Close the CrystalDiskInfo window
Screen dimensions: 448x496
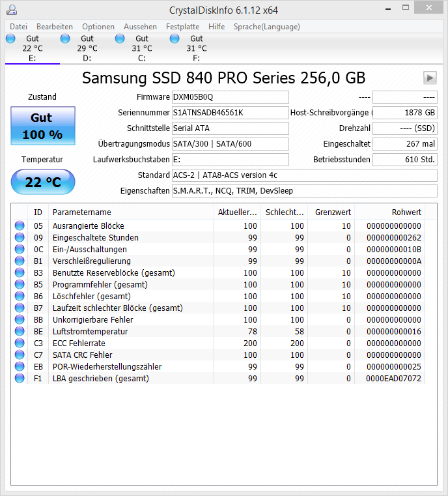(x=428, y=8)
